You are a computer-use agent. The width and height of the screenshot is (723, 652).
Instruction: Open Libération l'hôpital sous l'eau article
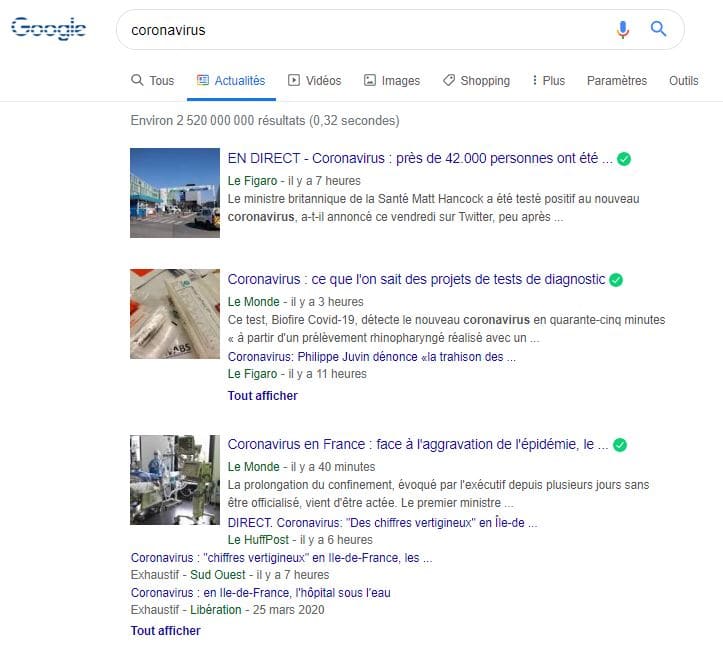click(x=261, y=593)
